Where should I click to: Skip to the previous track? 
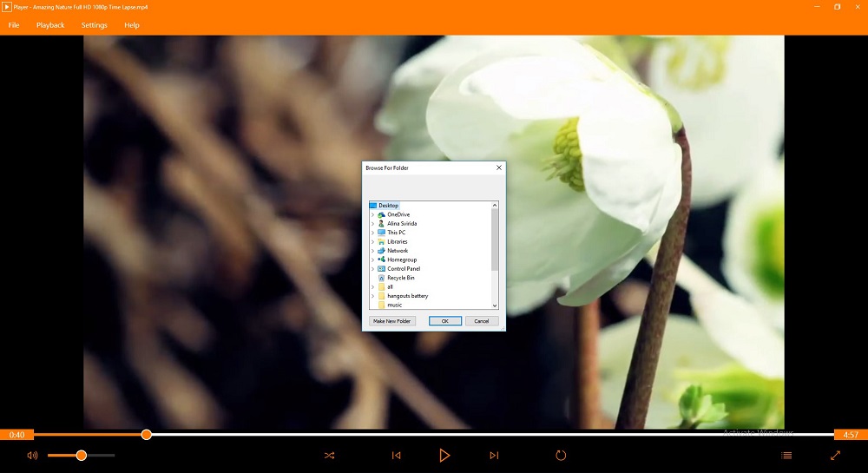coord(397,456)
